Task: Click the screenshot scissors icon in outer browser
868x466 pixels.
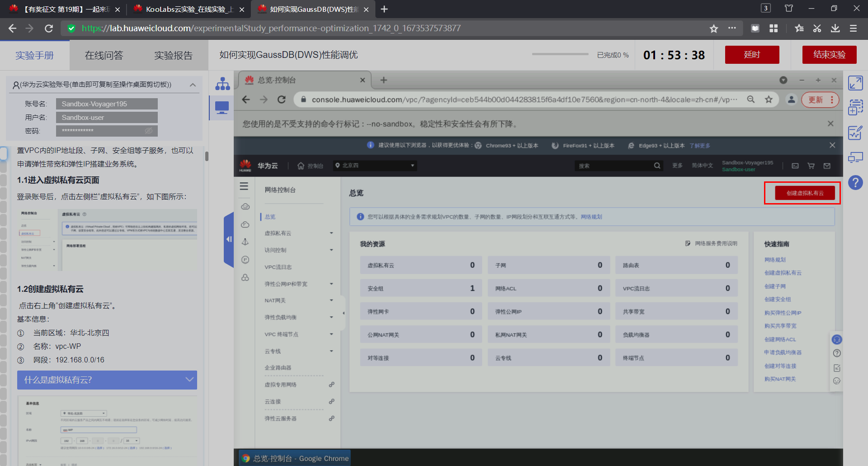Action: (817, 29)
